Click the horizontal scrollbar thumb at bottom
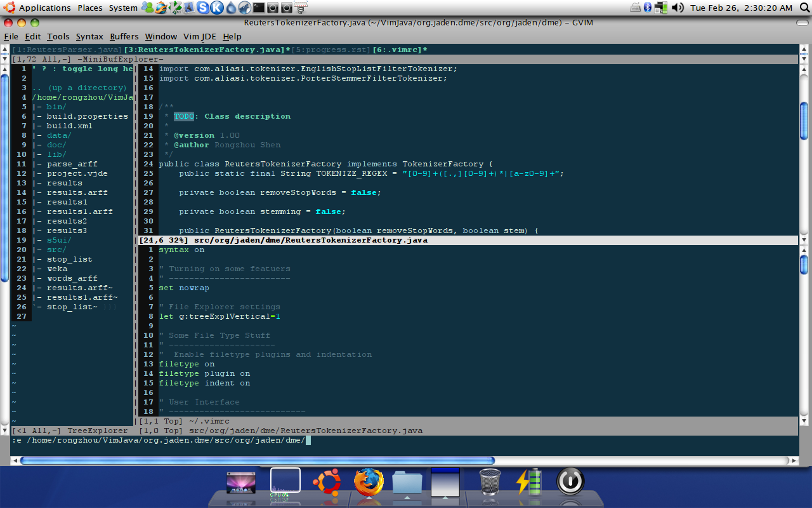This screenshot has height=508, width=812. click(x=257, y=460)
